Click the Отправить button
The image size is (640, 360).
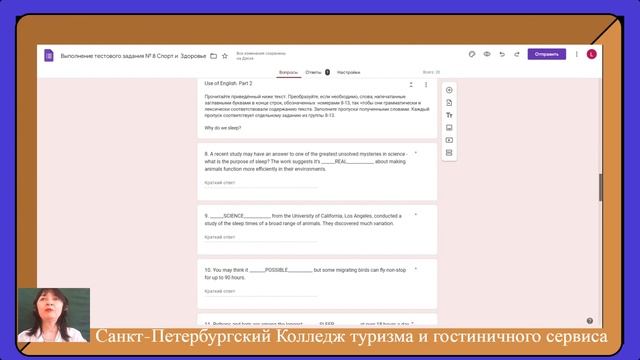coord(547,54)
